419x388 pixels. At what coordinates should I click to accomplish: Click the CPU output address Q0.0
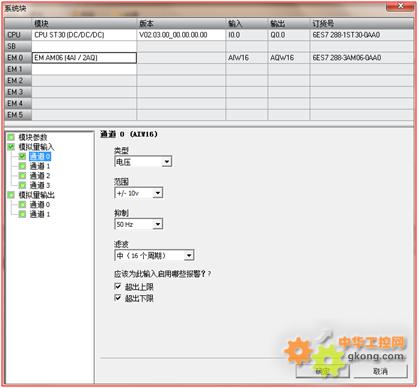(289, 35)
